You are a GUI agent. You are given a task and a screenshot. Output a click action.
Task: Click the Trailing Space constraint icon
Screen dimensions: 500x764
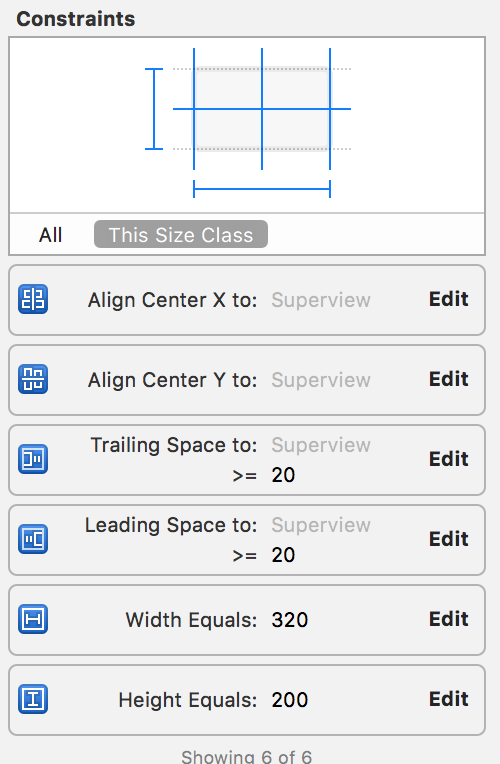(33, 459)
